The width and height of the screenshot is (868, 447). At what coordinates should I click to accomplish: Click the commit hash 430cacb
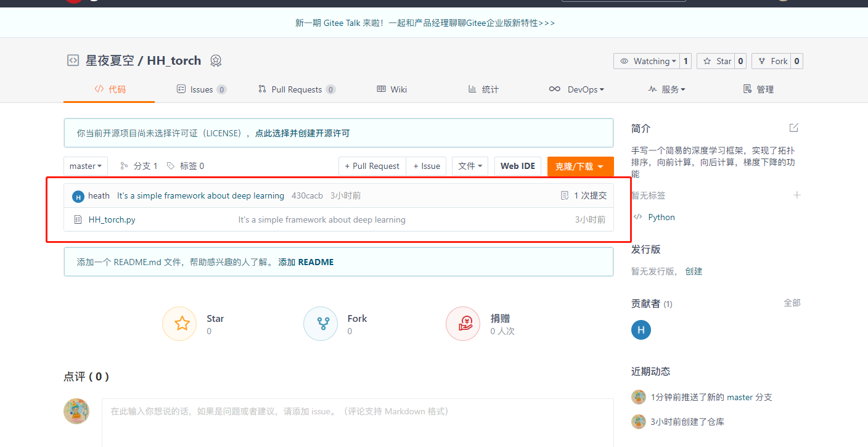coord(307,195)
